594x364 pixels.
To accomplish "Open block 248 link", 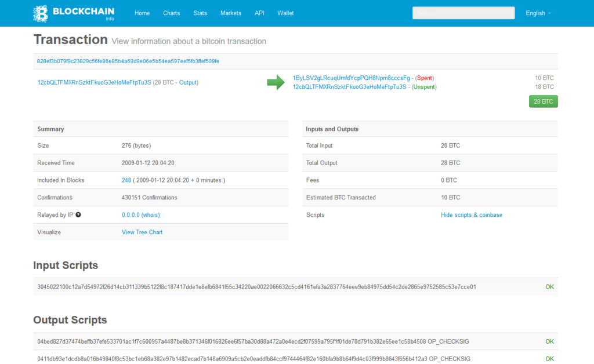I will tap(126, 180).
